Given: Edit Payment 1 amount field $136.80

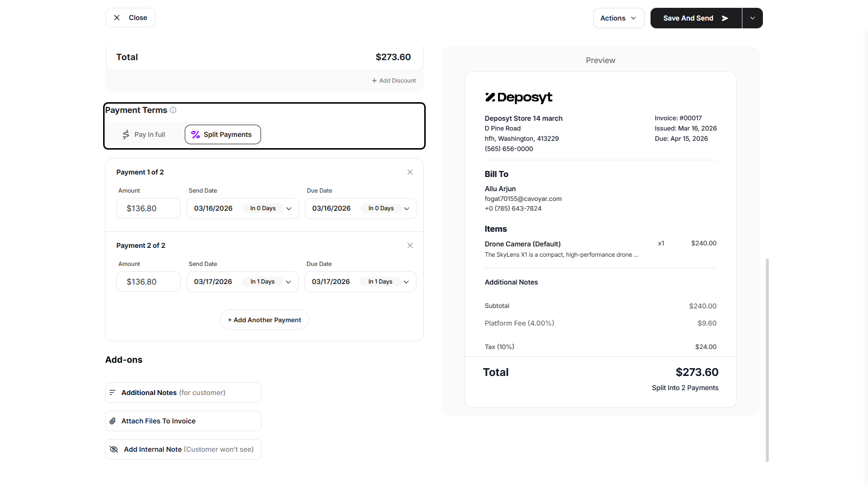Looking at the screenshot, I should point(149,208).
